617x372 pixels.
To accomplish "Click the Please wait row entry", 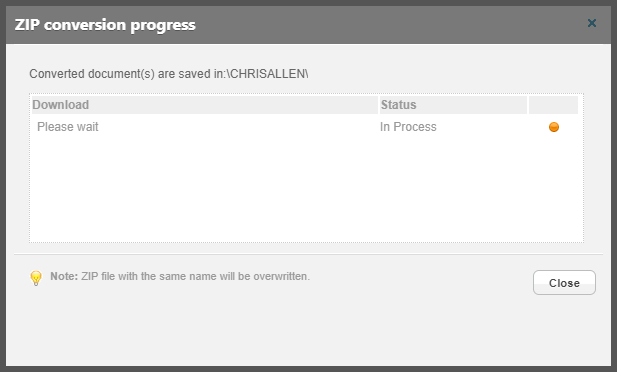I will pyautogui.click(x=68, y=127).
